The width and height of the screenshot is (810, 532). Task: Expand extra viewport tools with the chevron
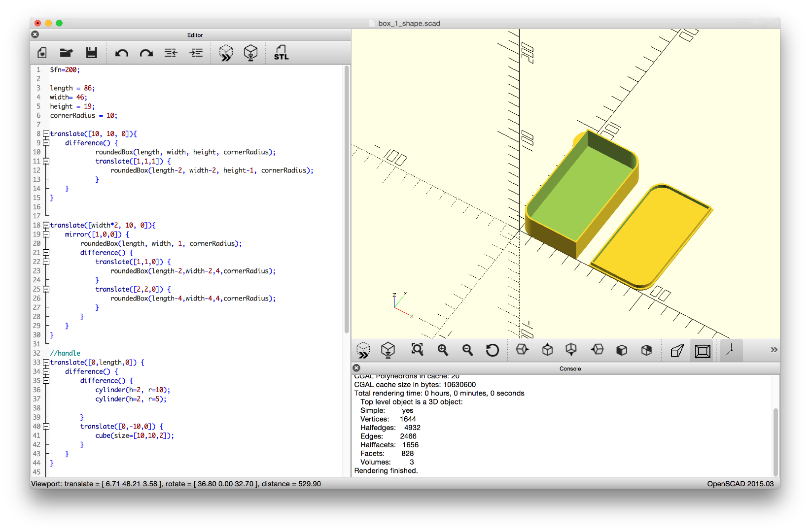pyautogui.click(x=773, y=350)
